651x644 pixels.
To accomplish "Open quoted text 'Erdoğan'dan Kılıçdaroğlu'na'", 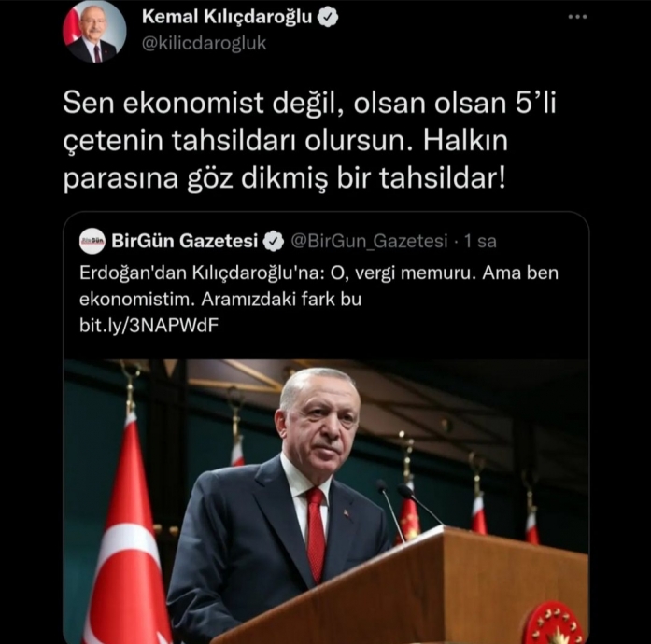I will 202,273.
